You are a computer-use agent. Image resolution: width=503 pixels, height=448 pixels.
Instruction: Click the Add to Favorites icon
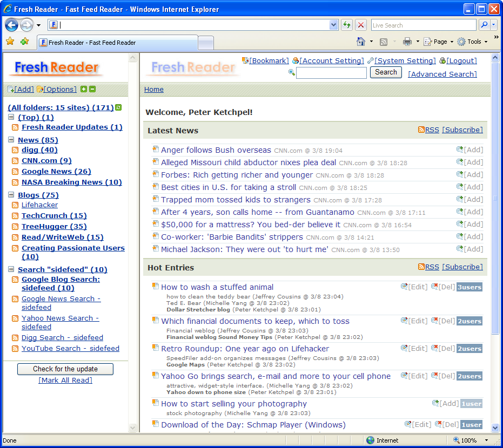tap(24, 42)
